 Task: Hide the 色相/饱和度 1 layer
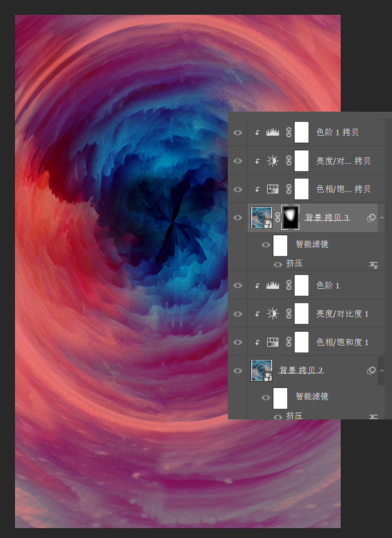pos(238,342)
